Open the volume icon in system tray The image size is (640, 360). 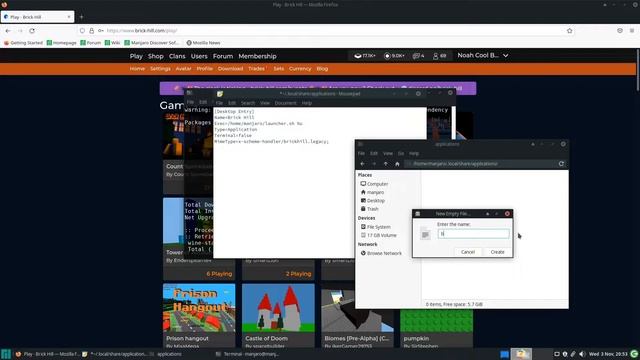pyautogui.click(x=582, y=354)
